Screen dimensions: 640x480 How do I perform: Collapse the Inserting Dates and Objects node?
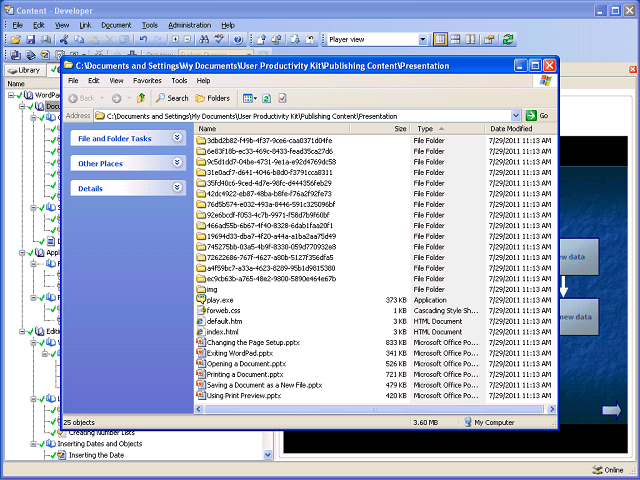tap(33, 444)
